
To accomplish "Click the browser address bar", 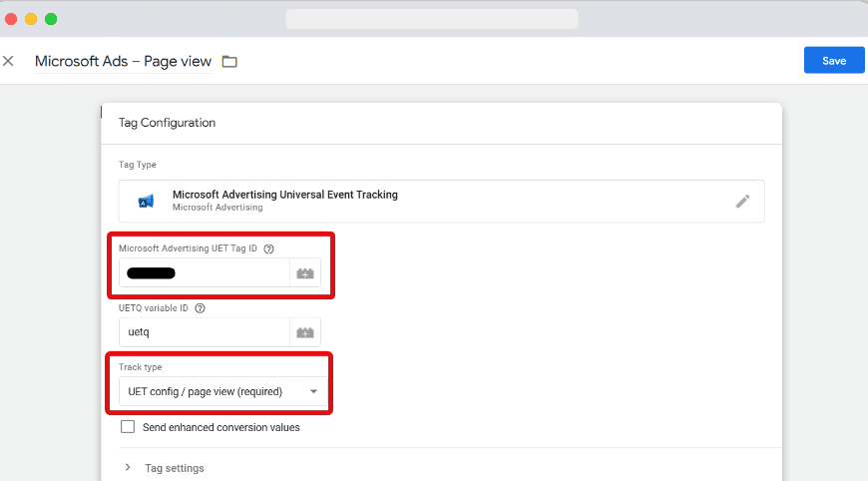I will click(x=432, y=19).
